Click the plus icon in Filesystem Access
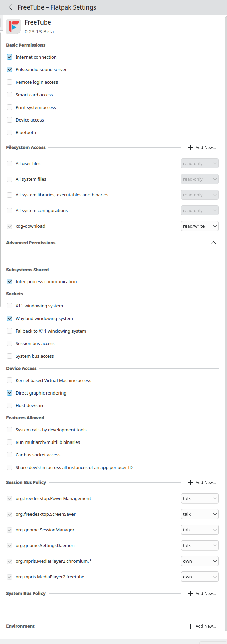Image resolution: width=227 pixels, height=644 pixels. [x=190, y=147]
